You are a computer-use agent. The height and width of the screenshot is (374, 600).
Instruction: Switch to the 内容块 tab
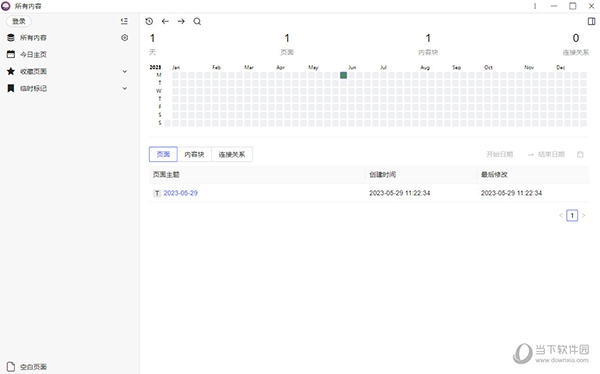click(194, 154)
